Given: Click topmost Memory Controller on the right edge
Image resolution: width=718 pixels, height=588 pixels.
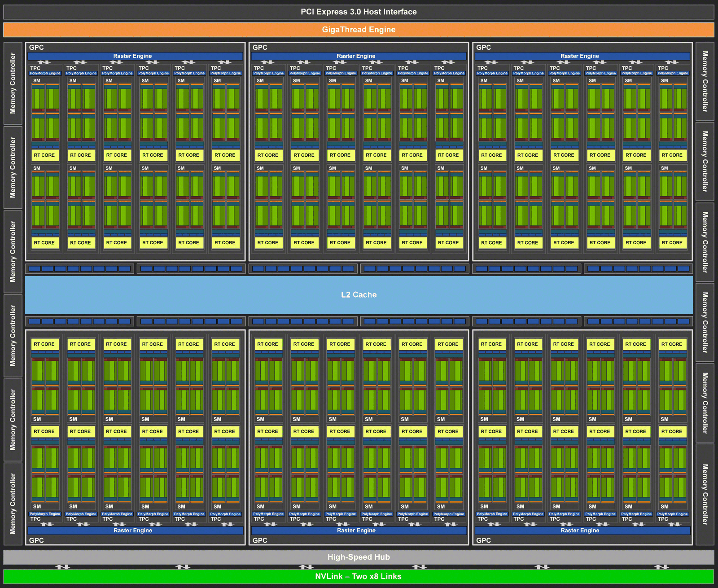Looking at the screenshot, I should (x=705, y=81).
